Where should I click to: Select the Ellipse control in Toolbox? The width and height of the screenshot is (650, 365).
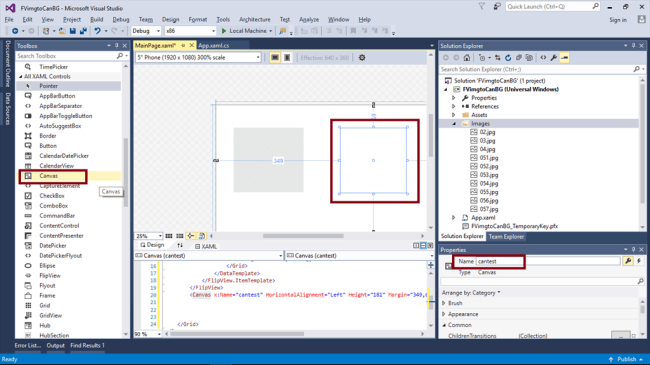pos(47,266)
